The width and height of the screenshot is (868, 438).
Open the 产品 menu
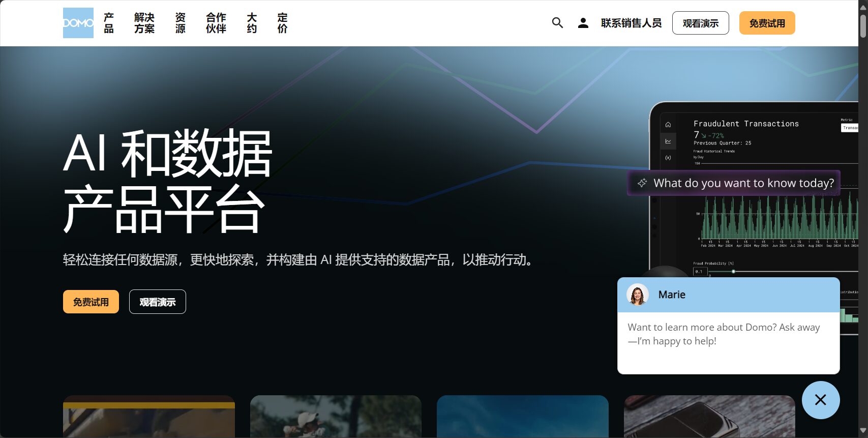click(x=109, y=23)
